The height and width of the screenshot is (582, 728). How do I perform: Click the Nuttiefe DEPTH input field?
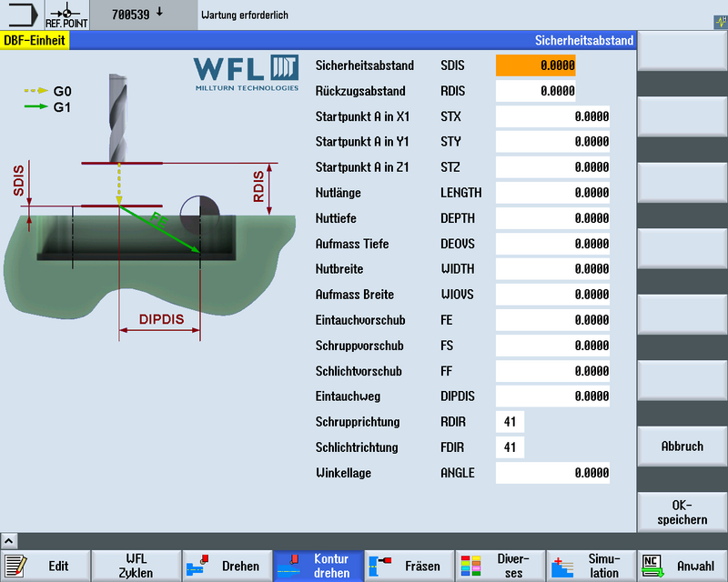(551, 218)
